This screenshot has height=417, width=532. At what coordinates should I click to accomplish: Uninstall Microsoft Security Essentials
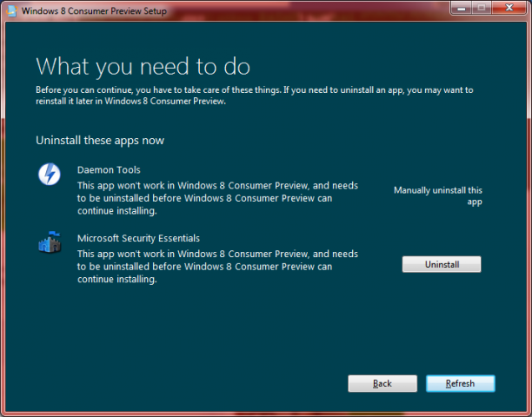[442, 264]
